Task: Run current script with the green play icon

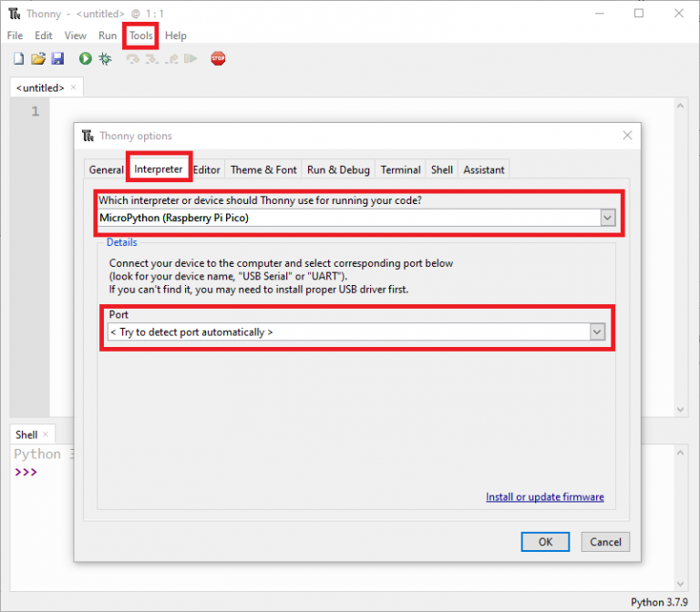Action: click(86, 58)
